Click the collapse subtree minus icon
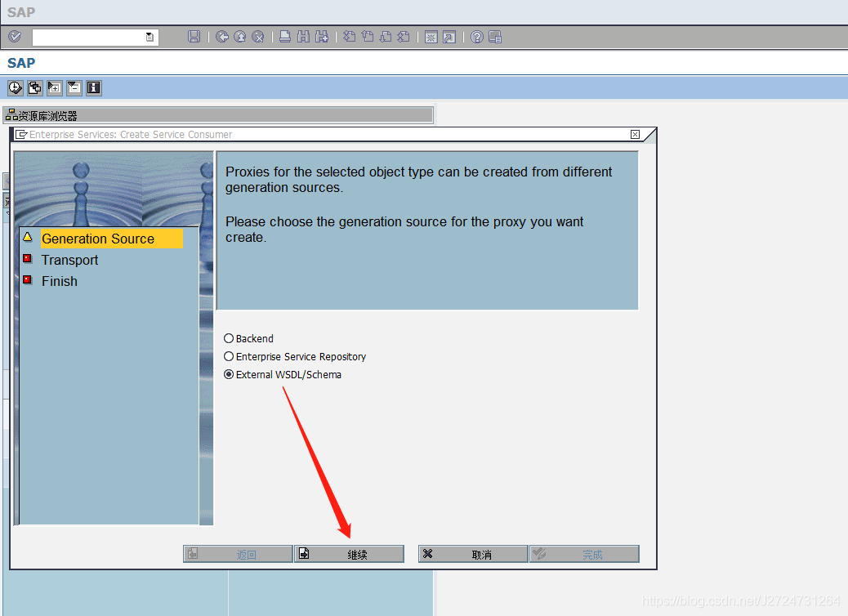 pos(74,87)
